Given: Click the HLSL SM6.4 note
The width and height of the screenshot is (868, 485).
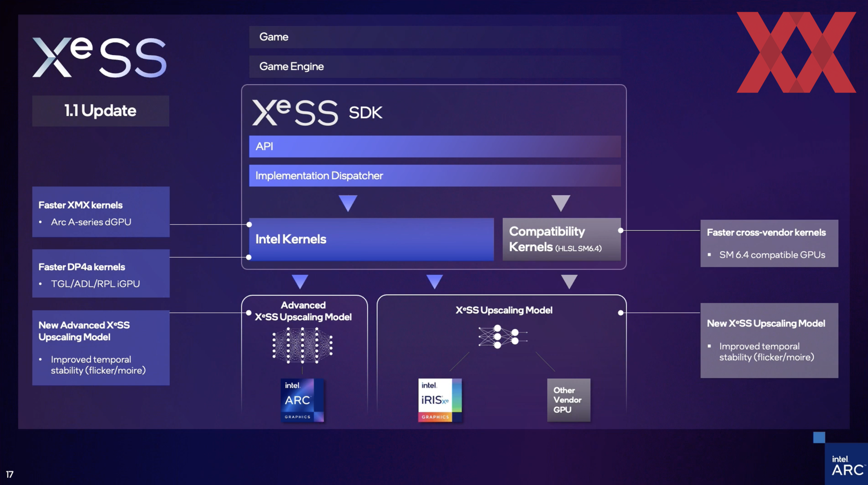Looking at the screenshot, I should click(x=578, y=248).
